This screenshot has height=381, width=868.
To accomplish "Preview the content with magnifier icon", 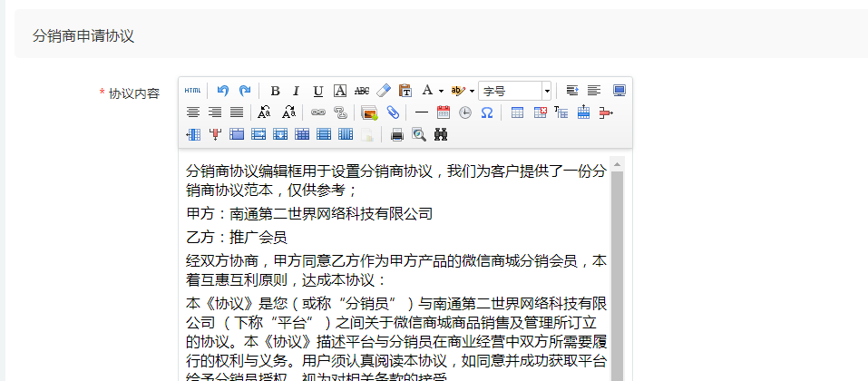I will tap(418, 134).
